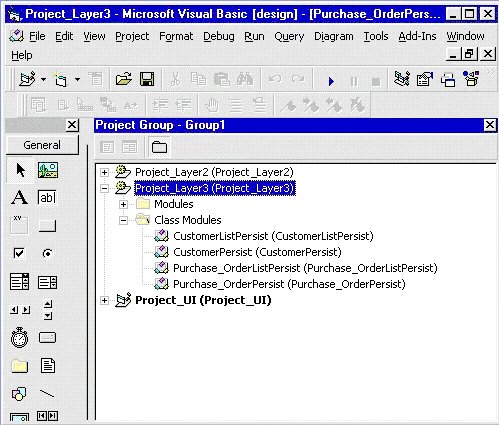Expand the Project_UI tree node
The height and width of the screenshot is (425, 499).
(104, 300)
